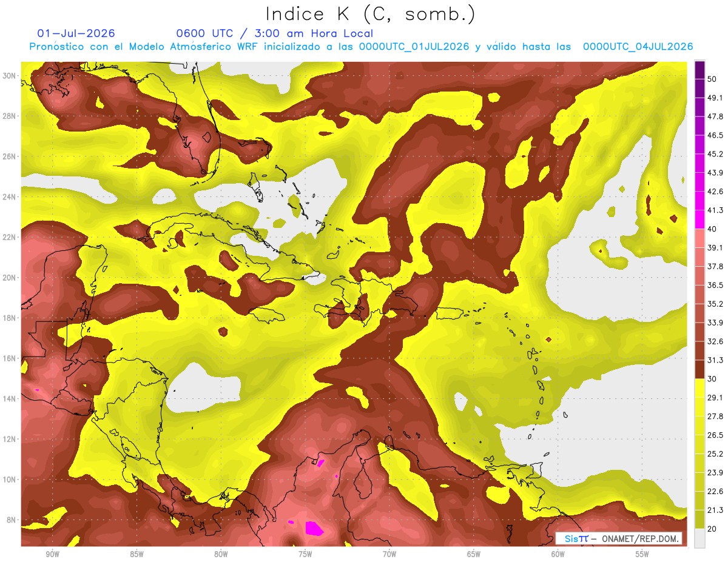Click the 22N latitude label

coord(9,237)
